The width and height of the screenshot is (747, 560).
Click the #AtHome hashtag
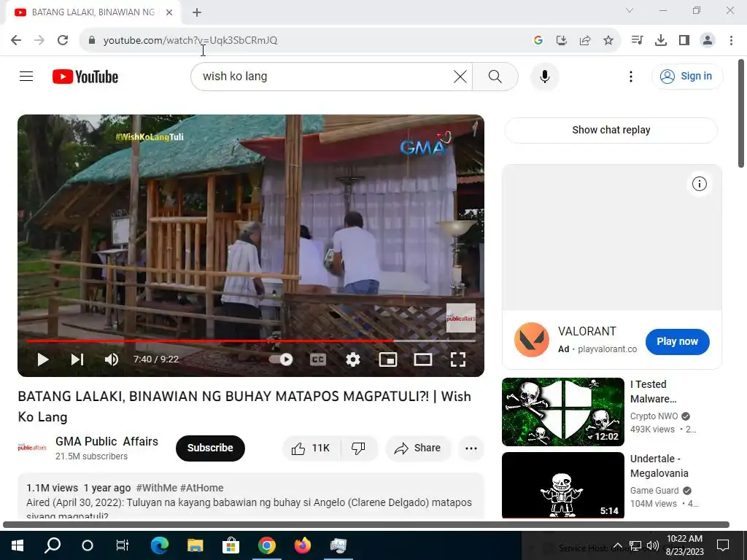pos(201,488)
